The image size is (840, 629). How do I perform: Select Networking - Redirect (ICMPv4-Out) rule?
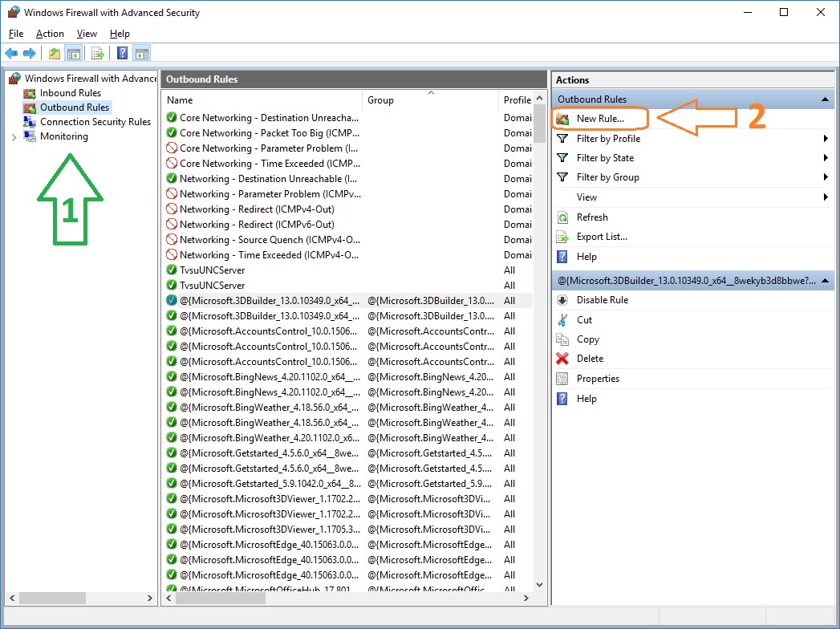point(347,209)
